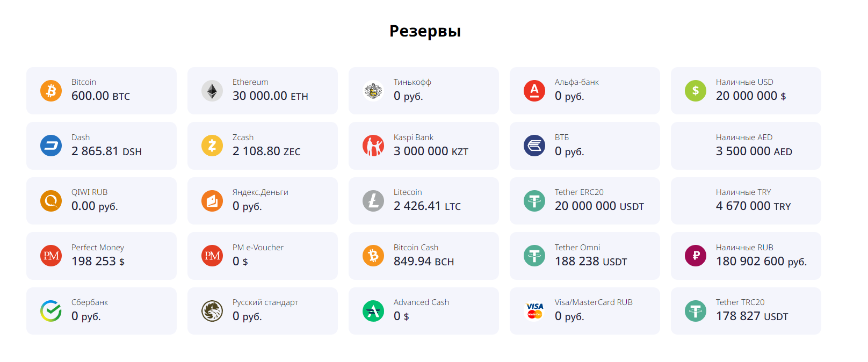The image size is (868, 362).
Task: Select the Ethereum diamond icon
Action: click(x=212, y=91)
